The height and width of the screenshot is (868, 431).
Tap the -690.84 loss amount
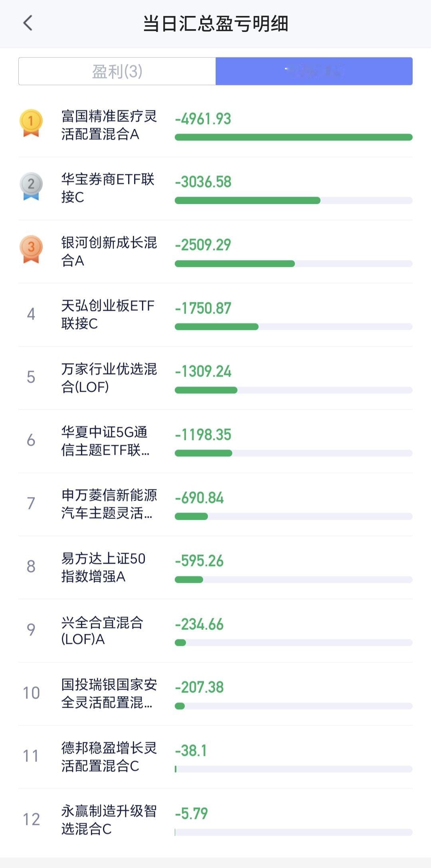[199, 498]
